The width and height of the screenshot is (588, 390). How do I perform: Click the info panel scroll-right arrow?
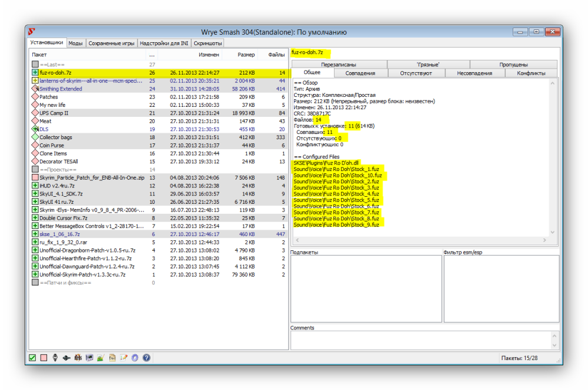[x=544, y=240]
